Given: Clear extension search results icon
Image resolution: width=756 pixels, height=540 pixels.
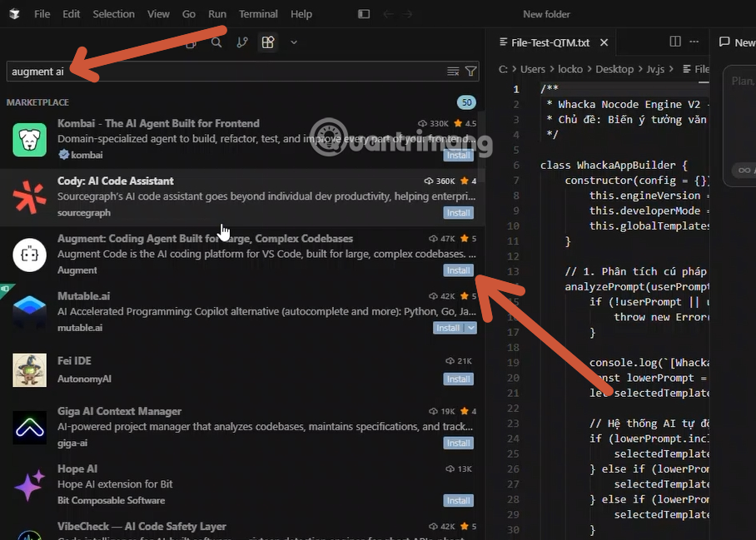Looking at the screenshot, I should pos(453,72).
